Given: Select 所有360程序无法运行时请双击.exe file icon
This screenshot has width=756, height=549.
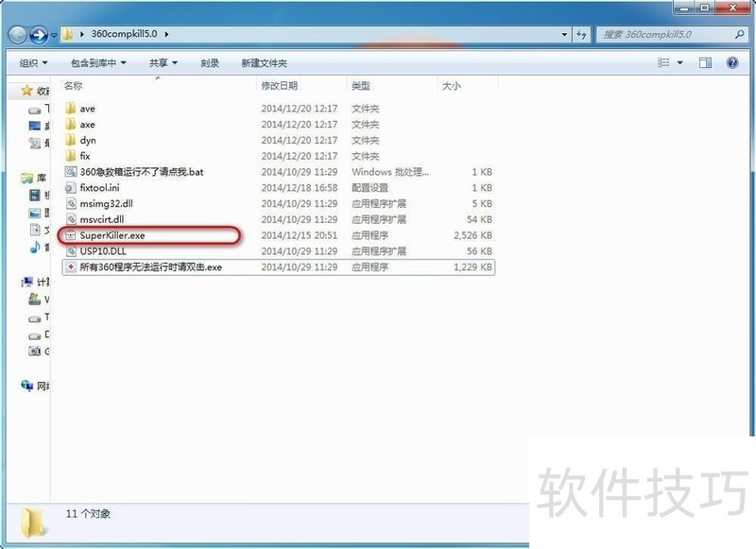Looking at the screenshot, I should (71, 267).
